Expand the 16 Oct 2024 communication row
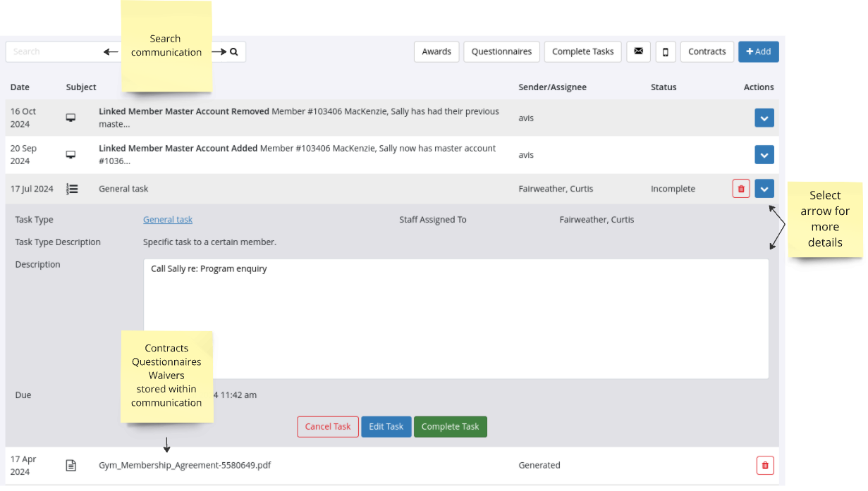 click(x=764, y=118)
